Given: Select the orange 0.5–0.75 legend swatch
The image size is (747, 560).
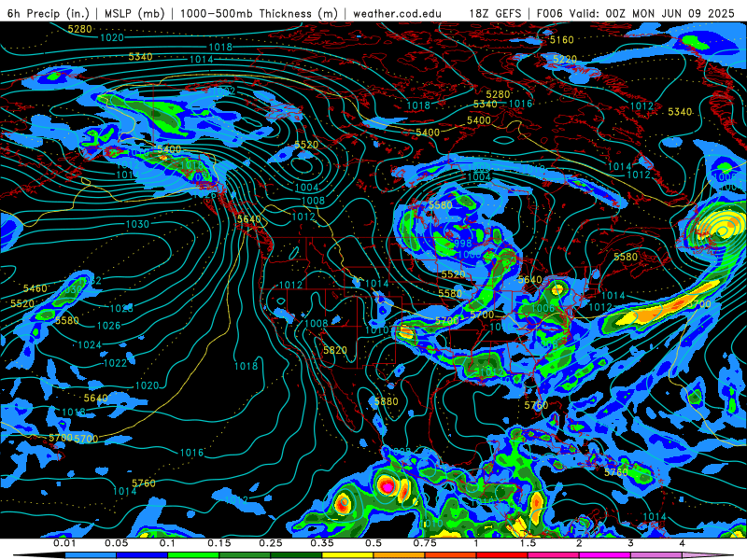Looking at the screenshot, I should [400, 555].
